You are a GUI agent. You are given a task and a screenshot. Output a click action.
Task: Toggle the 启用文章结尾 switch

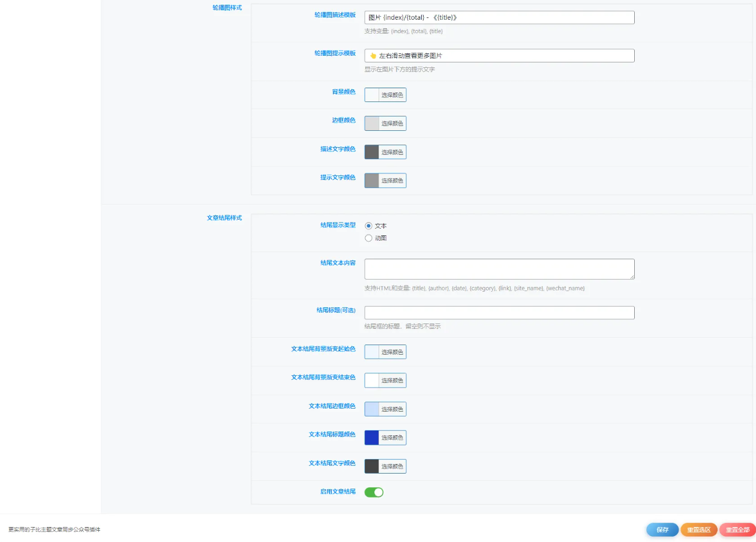(x=374, y=492)
